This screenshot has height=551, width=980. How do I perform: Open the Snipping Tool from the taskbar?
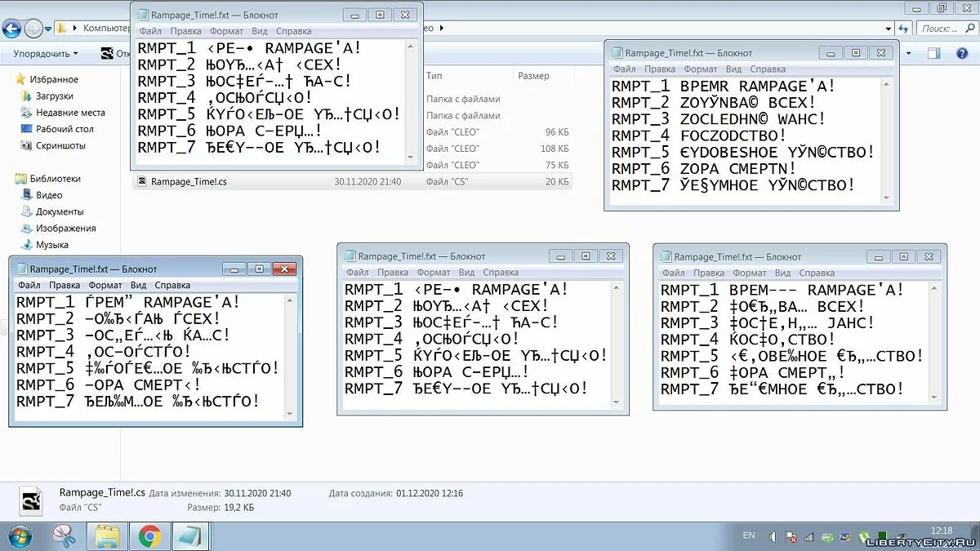click(x=64, y=535)
